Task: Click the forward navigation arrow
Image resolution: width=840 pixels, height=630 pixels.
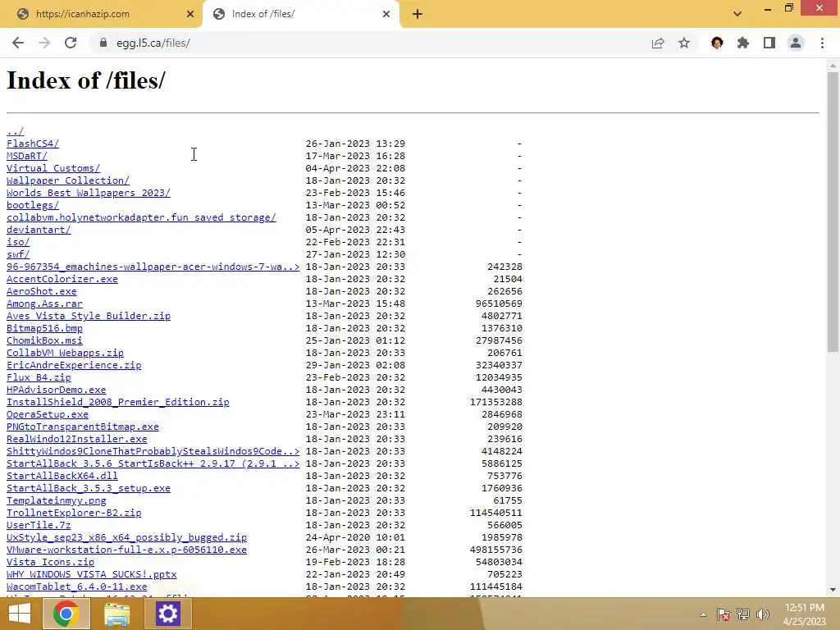Action: [x=44, y=43]
